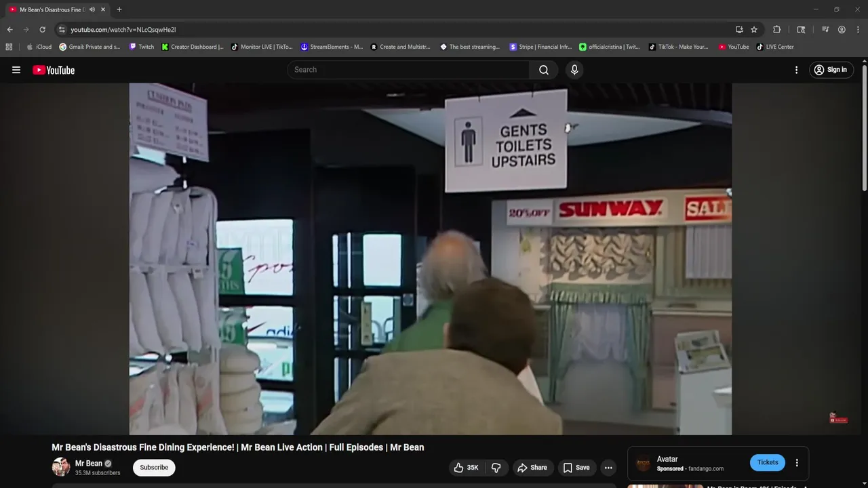Click the Avatar sponsored ad title
The image size is (868, 488).
pos(667,459)
